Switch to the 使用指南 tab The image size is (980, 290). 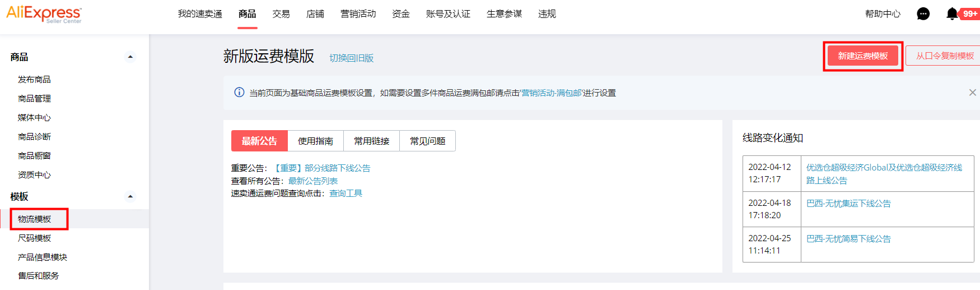tap(315, 141)
